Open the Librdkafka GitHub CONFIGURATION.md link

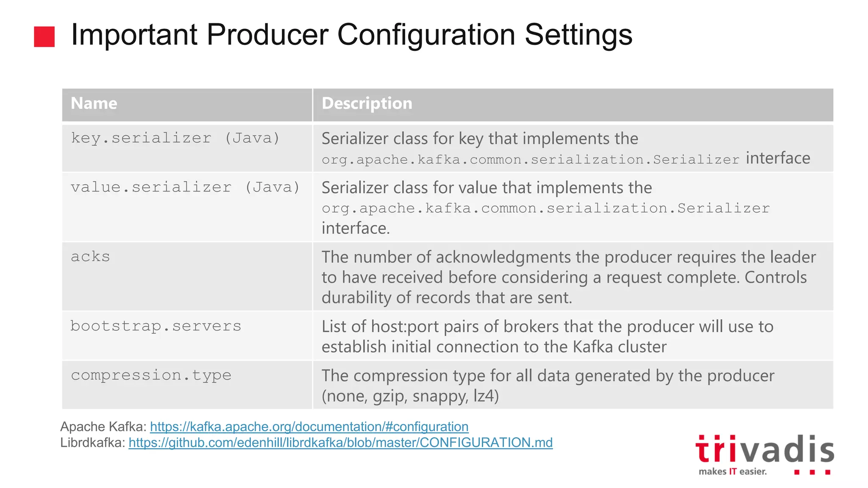tap(340, 443)
